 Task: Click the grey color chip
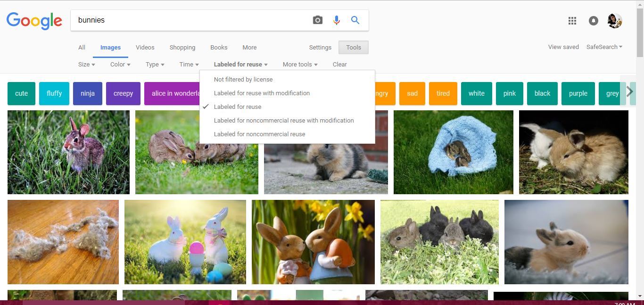[x=612, y=93]
